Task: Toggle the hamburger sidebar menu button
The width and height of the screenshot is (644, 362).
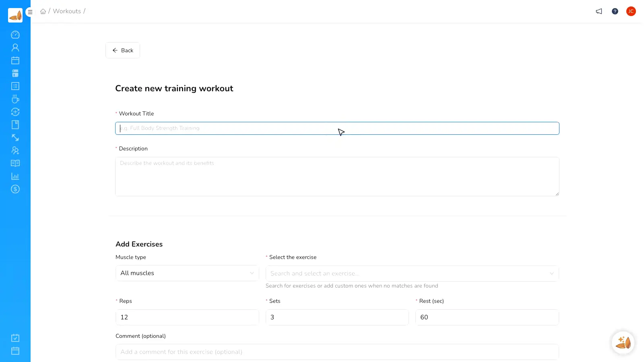Action: pos(30,12)
